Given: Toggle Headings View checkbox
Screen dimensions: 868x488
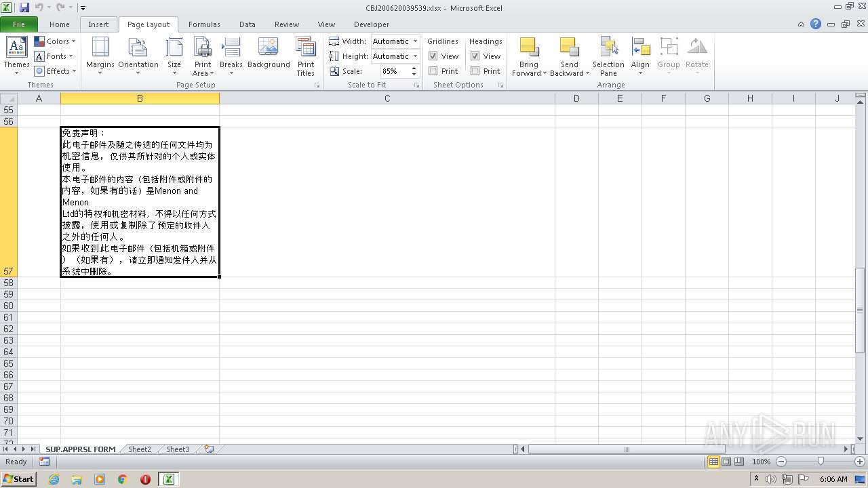Looking at the screenshot, I should [475, 56].
